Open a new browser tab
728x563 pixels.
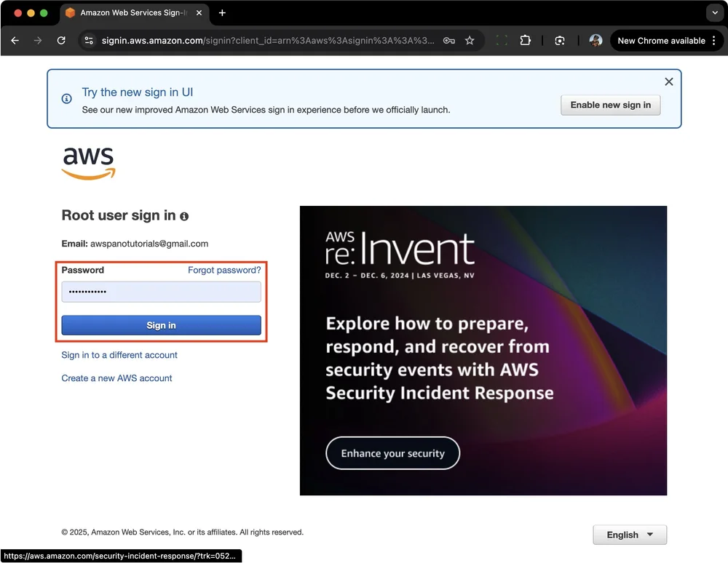coord(222,13)
